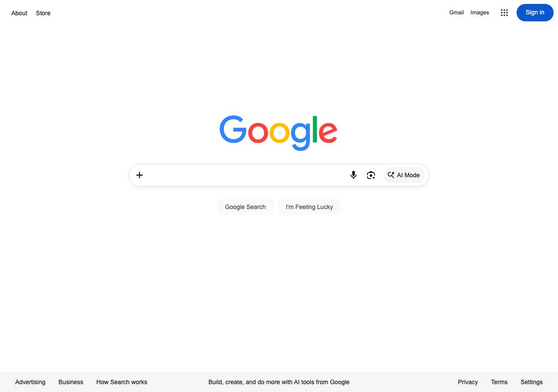The image size is (558, 392).
Task: Open the AI tools from Google promo link
Action: click(x=279, y=382)
